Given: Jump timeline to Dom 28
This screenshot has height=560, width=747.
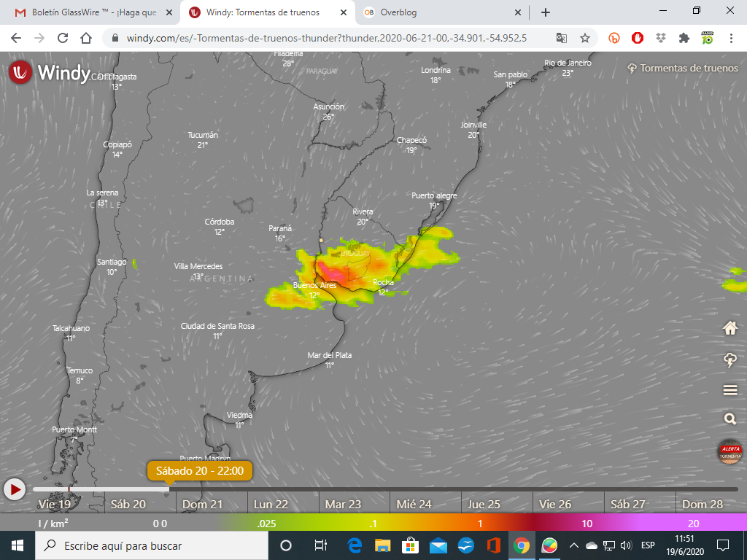Looking at the screenshot, I should click(x=703, y=505).
